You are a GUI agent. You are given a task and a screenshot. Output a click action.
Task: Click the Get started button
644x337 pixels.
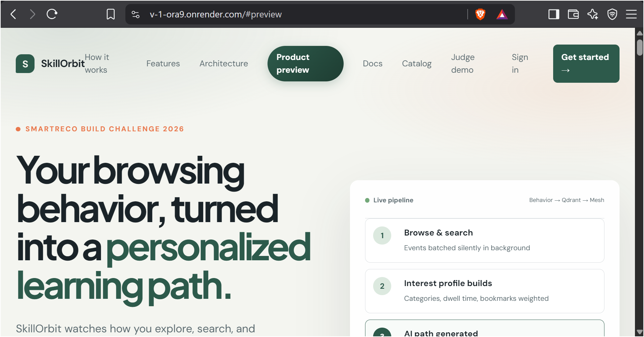(586, 64)
